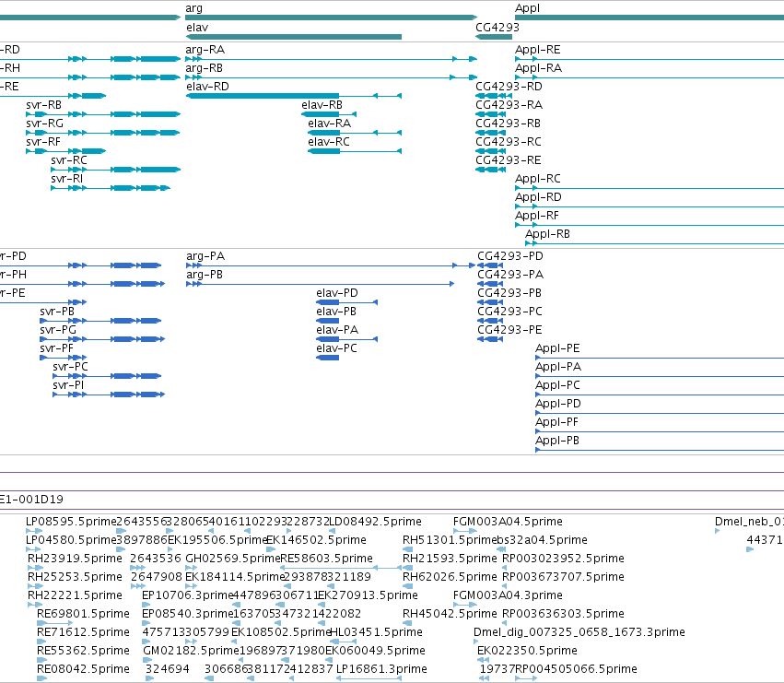
Task: Click the RE69801.5prime EST label
Action: [x=84, y=614]
